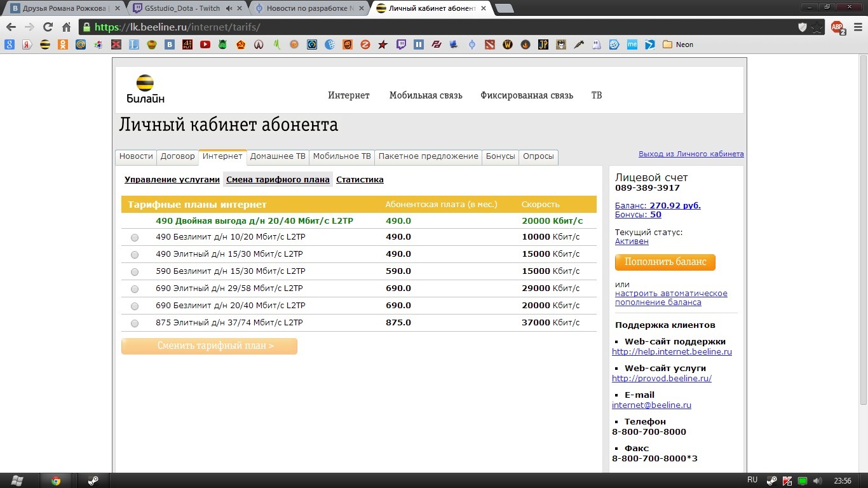This screenshot has width=868, height=488.
Task: Open the 4PUT bookmark icon
Action: (x=187, y=44)
